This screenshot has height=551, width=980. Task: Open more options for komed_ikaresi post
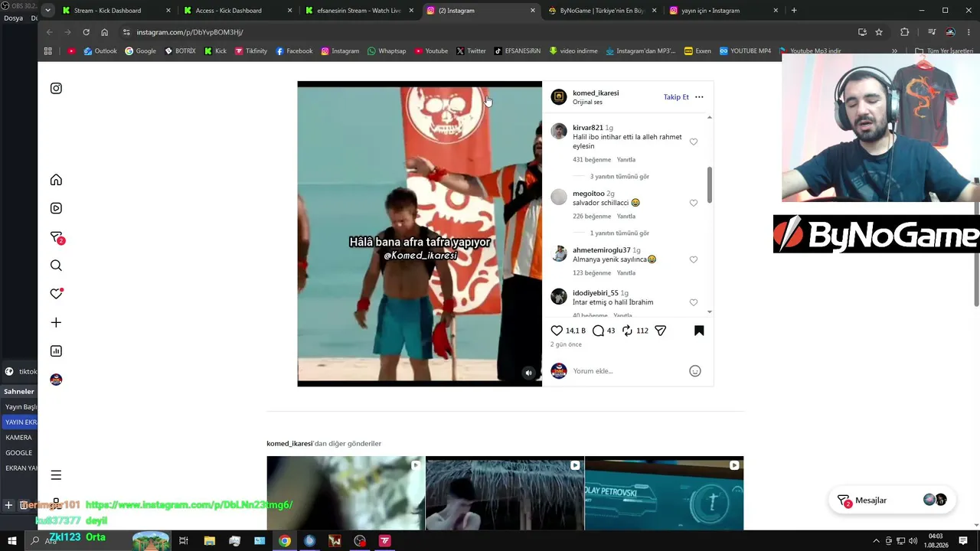tap(699, 97)
